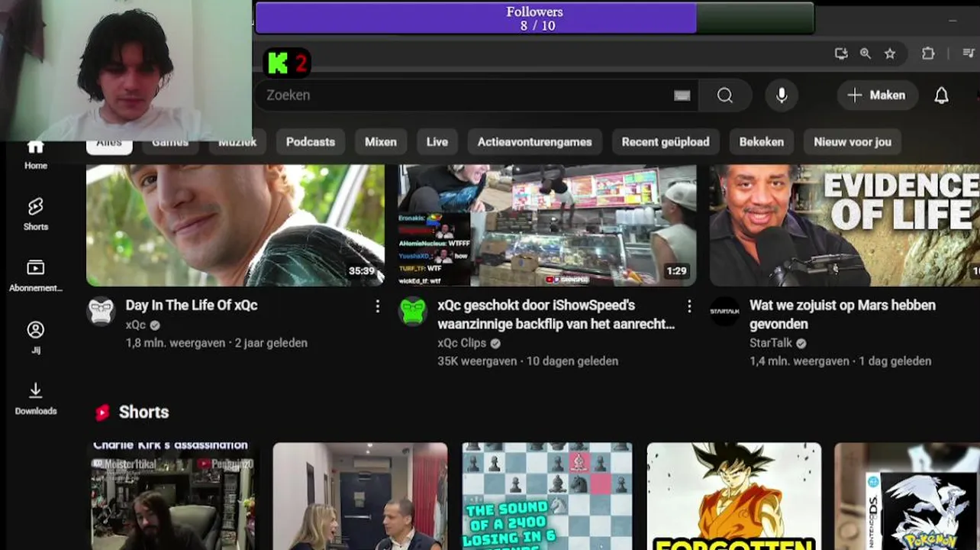This screenshot has height=550, width=980.
Task: Click the xQc Clips channel avatar
Action: (x=413, y=312)
